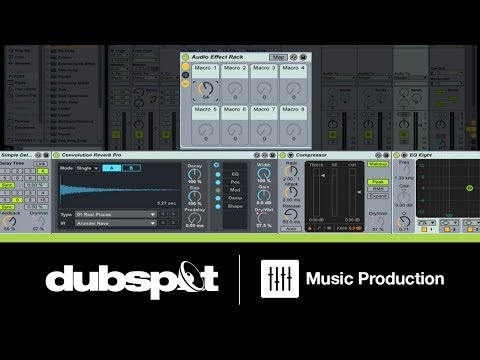Screen dimensions: 480x360
Task: Click the Convolution Reverb Pro save preset icon
Action: pyautogui.click(x=273, y=155)
